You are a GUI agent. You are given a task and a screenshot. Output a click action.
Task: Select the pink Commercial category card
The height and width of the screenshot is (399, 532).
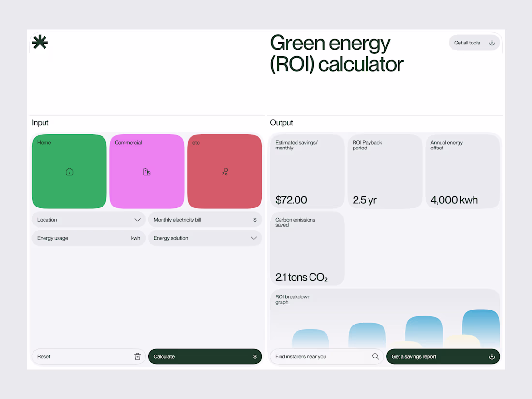[147, 172]
